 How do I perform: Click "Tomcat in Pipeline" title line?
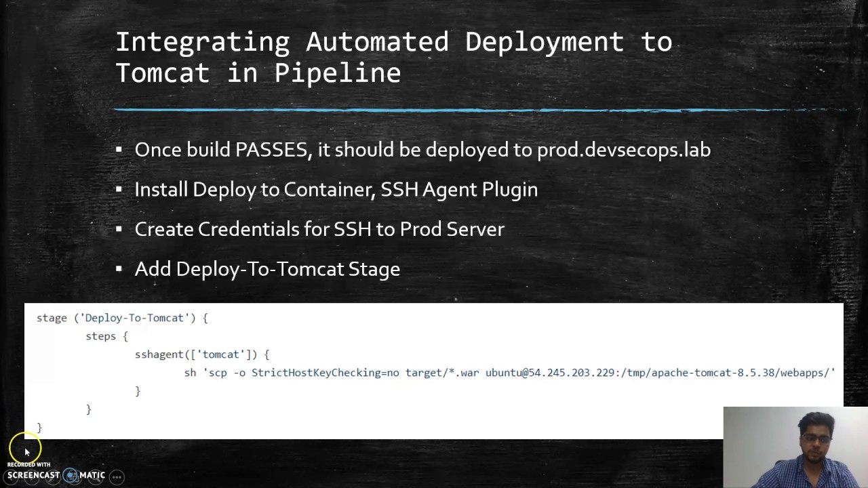click(258, 73)
